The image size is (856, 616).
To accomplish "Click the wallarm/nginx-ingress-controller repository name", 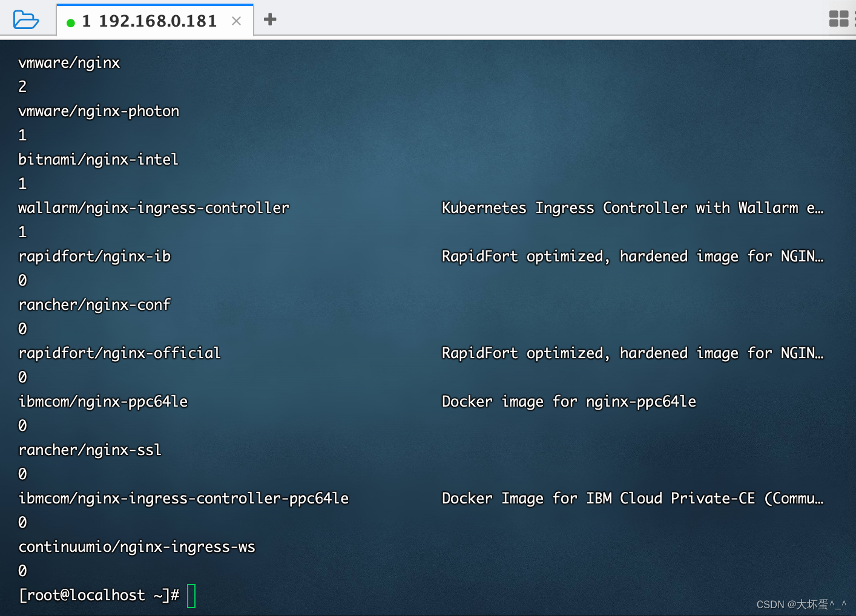I will (x=154, y=208).
